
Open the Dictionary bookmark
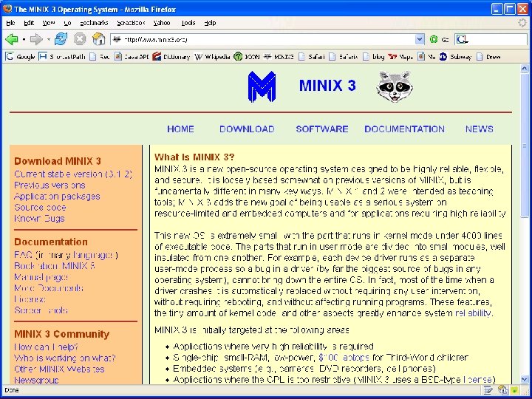(x=171, y=57)
